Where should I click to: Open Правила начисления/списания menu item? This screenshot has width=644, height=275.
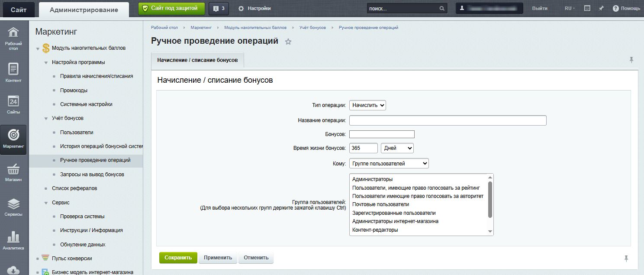(x=97, y=76)
